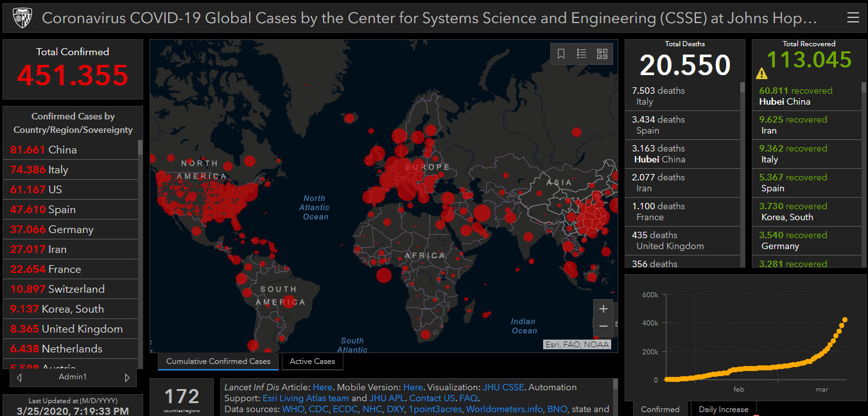Click the yellow warning triangle icon

click(x=761, y=74)
